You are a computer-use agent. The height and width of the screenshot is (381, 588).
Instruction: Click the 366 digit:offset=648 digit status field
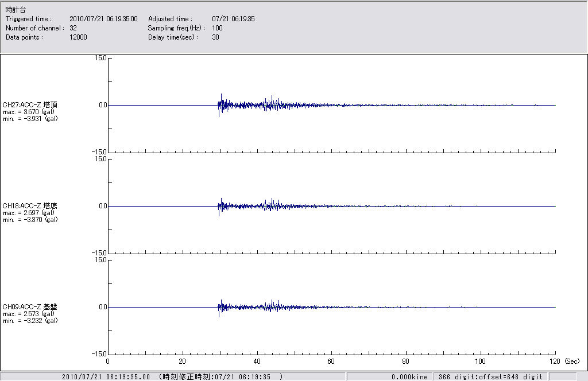(x=490, y=377)
